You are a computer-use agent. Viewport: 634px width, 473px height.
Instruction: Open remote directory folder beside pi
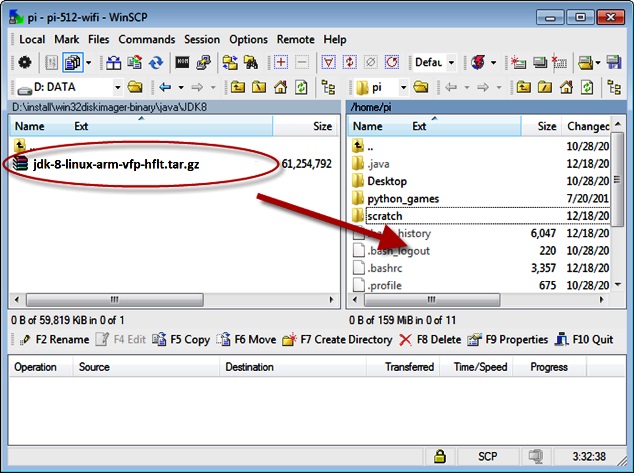(421, 87)
